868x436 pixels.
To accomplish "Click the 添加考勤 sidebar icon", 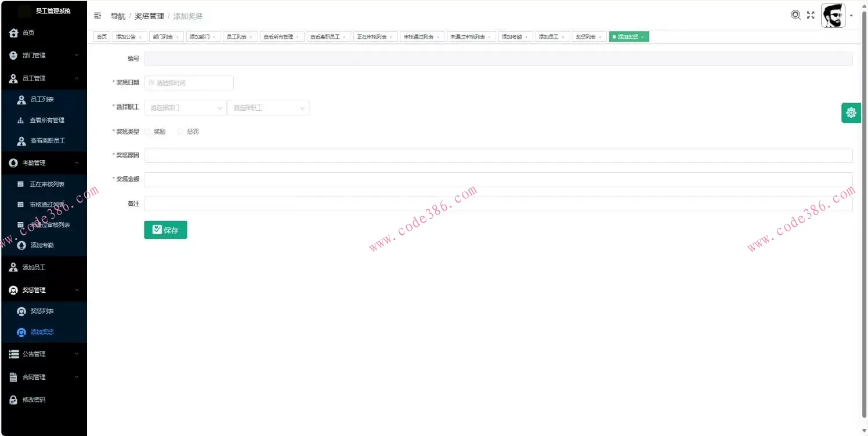I will pos(21,245).
